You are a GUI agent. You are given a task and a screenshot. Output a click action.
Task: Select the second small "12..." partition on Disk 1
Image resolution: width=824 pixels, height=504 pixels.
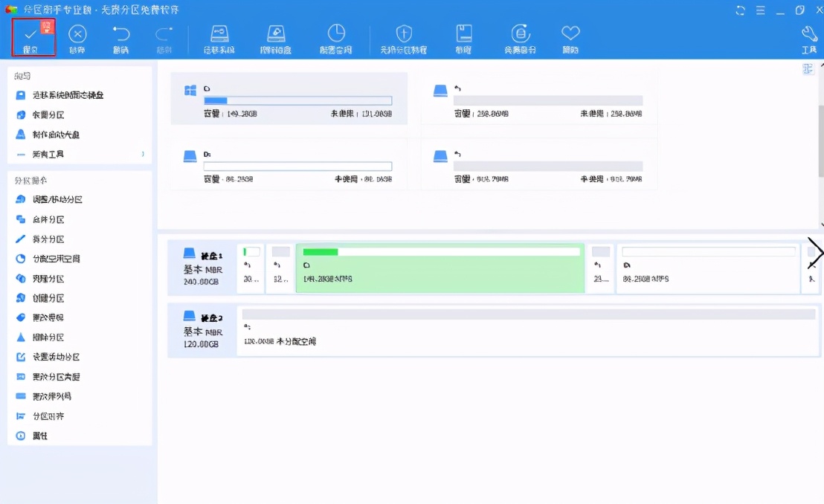pos(280,268)
